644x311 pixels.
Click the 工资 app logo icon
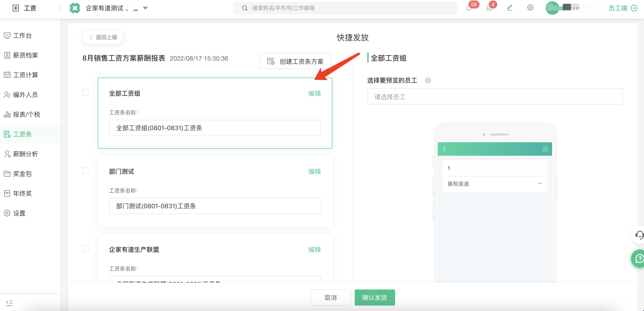pyautogui.click(x=15, y=8)
